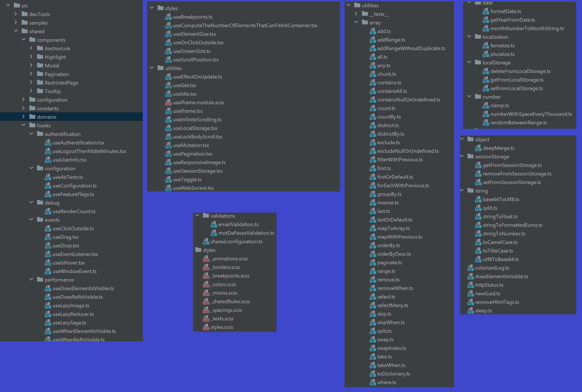
Task: Click the SASS icon next to _colors.scss
Action: click(x=206, y=285)
